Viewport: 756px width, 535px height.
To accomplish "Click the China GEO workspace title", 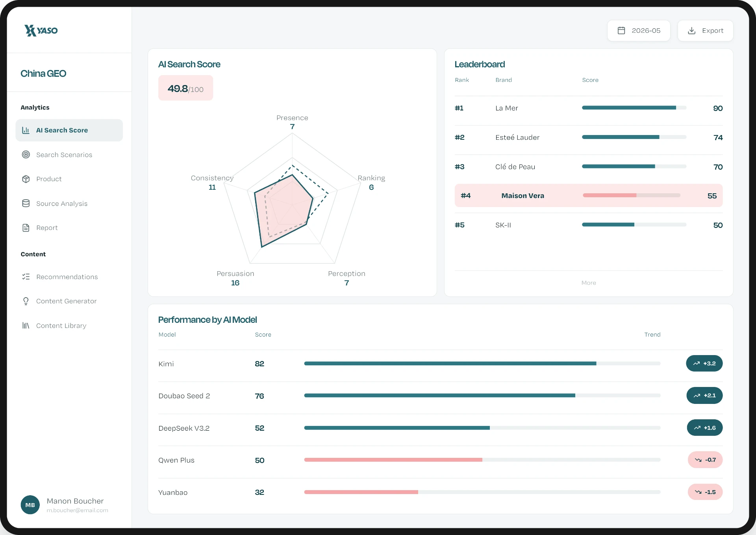I will (43, 74).
